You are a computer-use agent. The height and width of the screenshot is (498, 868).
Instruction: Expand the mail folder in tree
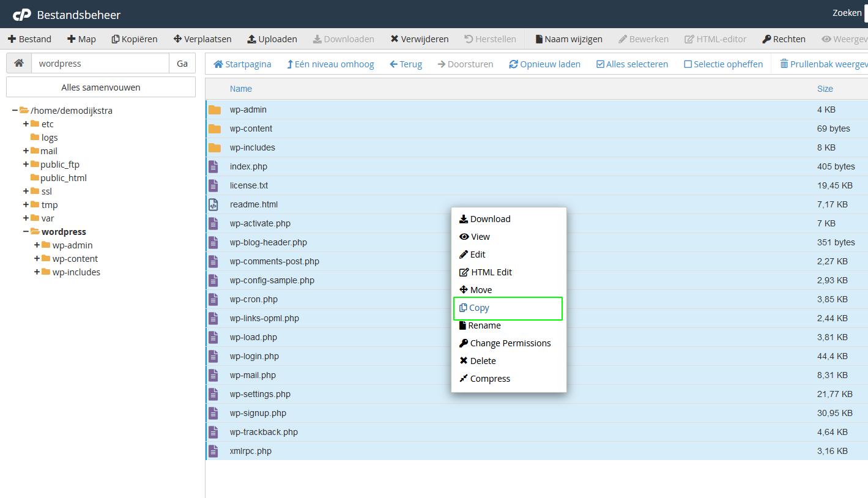click(x=26, y=151)
